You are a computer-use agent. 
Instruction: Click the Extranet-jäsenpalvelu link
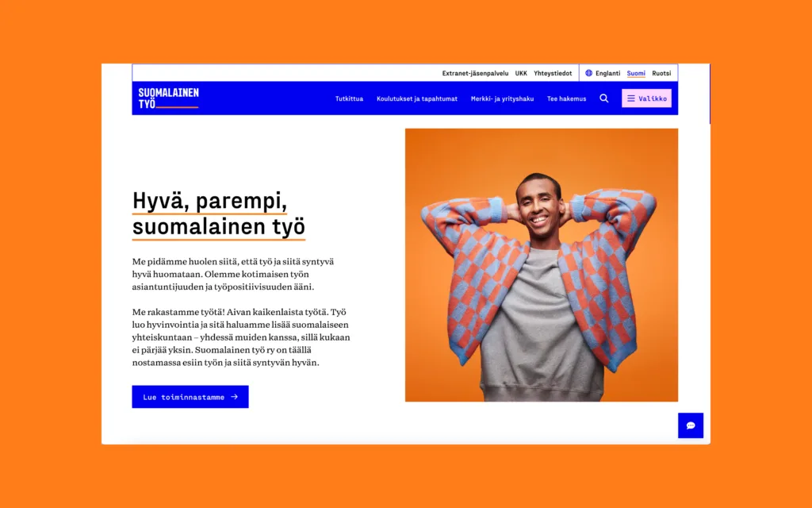475,73
